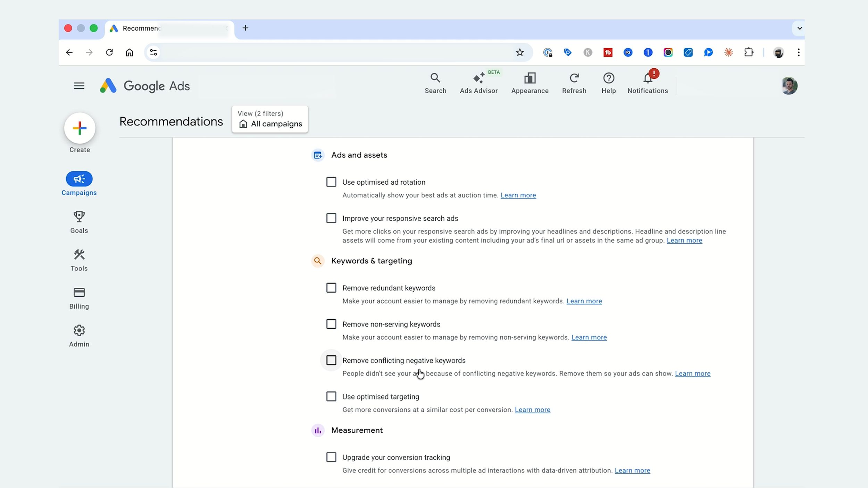Check Upgrade your conversion tracking
The image size is (868, 488).
tap(331, 457)
